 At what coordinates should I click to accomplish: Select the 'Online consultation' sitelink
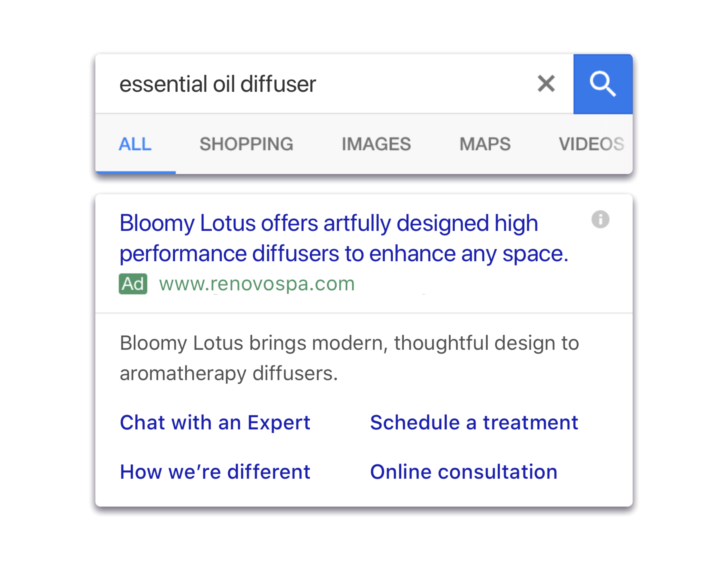pos(464,472)
